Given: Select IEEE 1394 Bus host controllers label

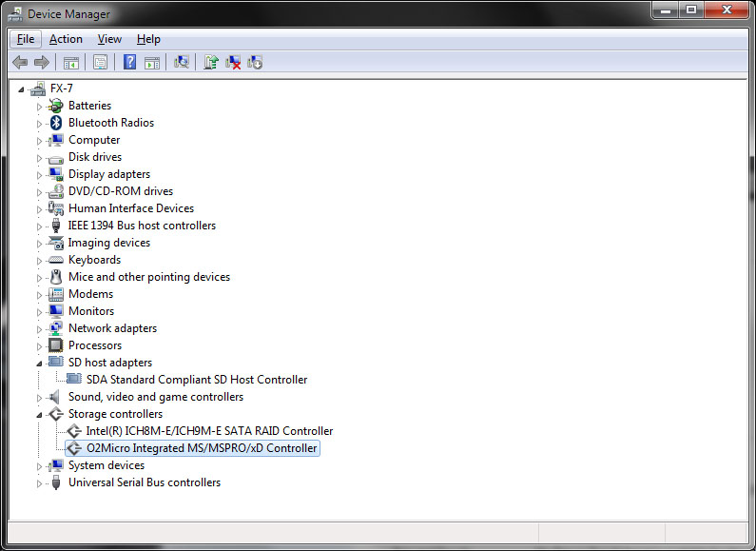Looking at the screenshot, I should 142,226.
